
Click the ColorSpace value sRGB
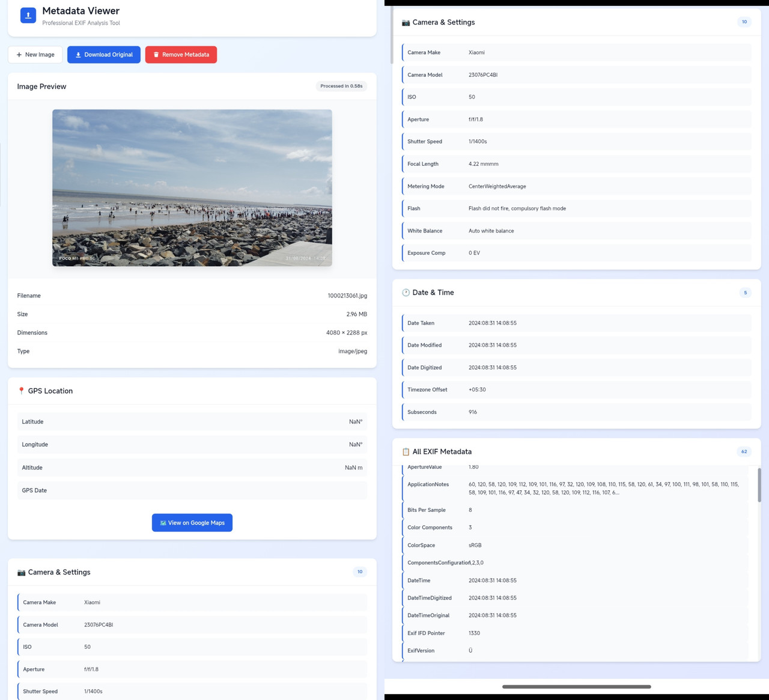coord(475,546)
